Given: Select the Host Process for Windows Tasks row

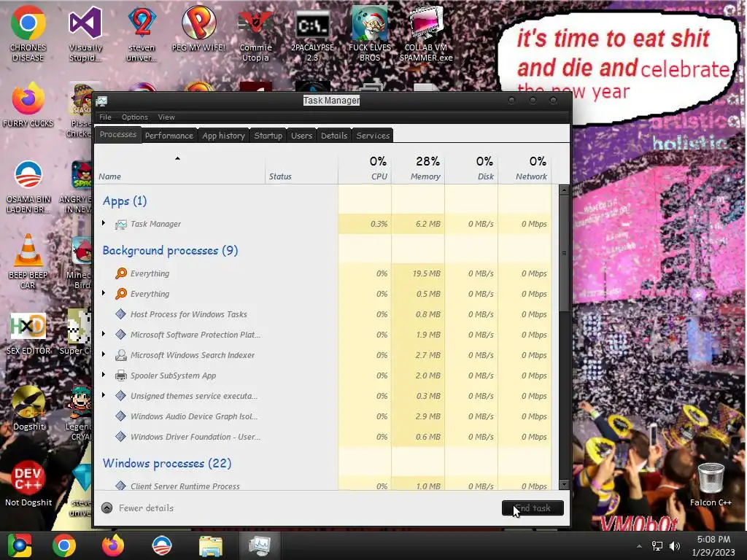Looking at the screenshot, I should click(x=323, y=314).
